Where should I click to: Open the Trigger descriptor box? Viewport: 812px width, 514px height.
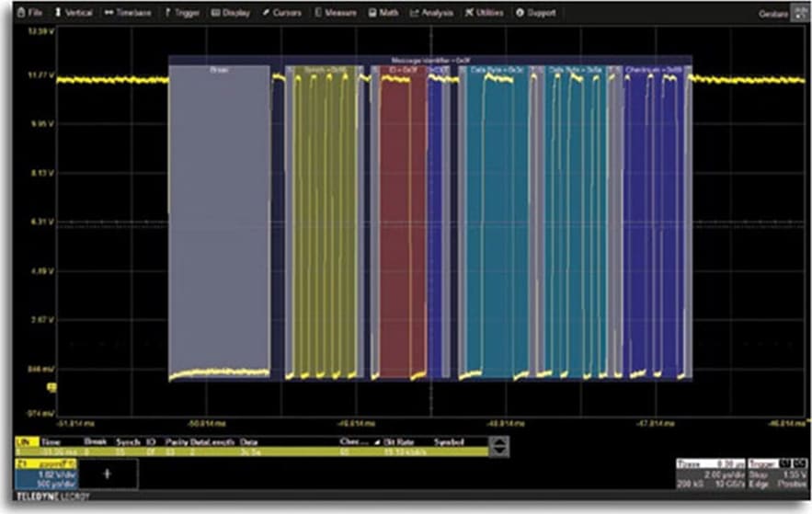[777, 474]
